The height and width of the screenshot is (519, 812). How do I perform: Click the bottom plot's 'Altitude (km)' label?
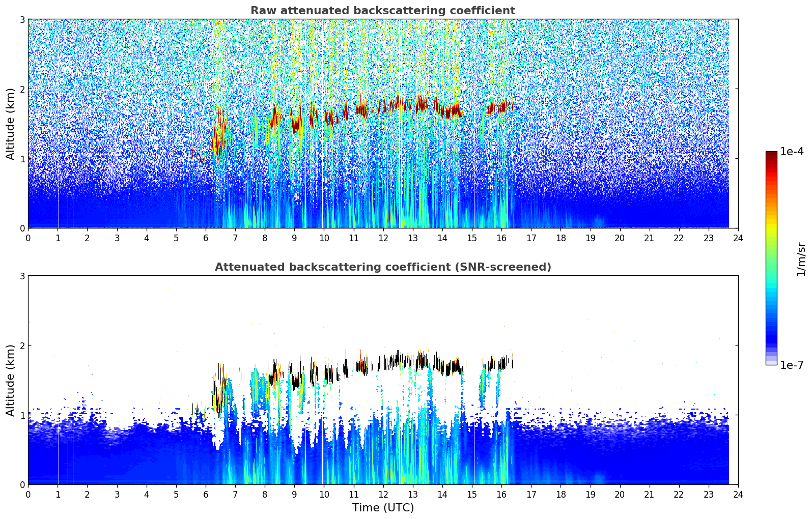coord(10,380)
